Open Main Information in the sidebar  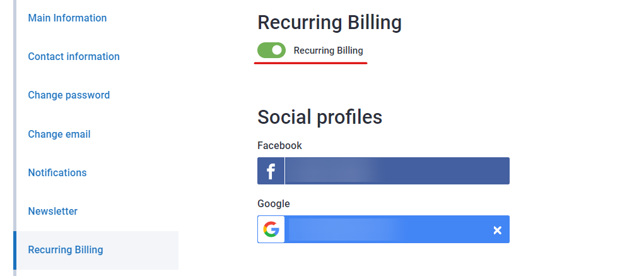[67, 18]
